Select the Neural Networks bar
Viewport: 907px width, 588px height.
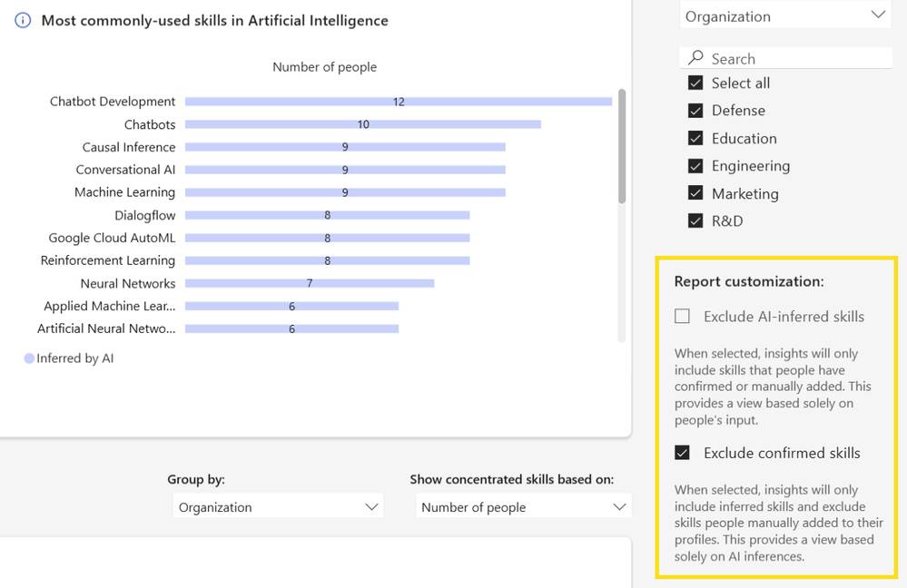pyautogui.click(x=309, y=283)
